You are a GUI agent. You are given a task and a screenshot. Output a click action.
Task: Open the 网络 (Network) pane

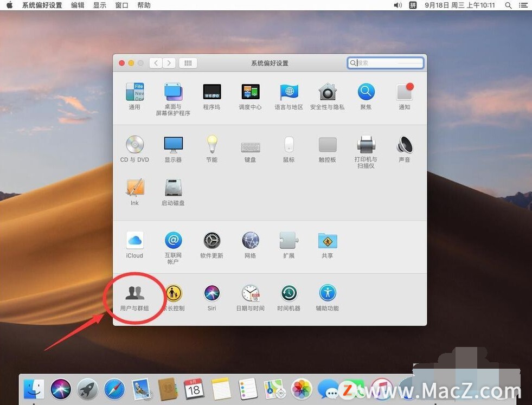[251, 245]
